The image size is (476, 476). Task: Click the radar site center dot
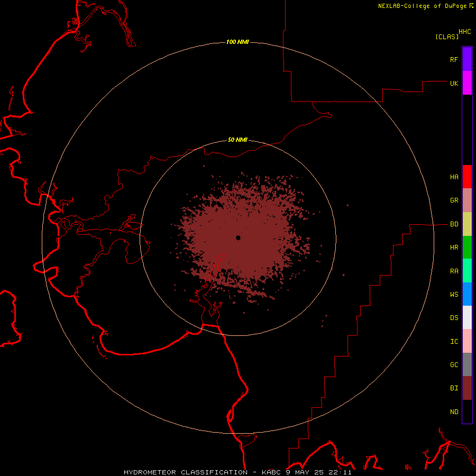pos(239,237)
